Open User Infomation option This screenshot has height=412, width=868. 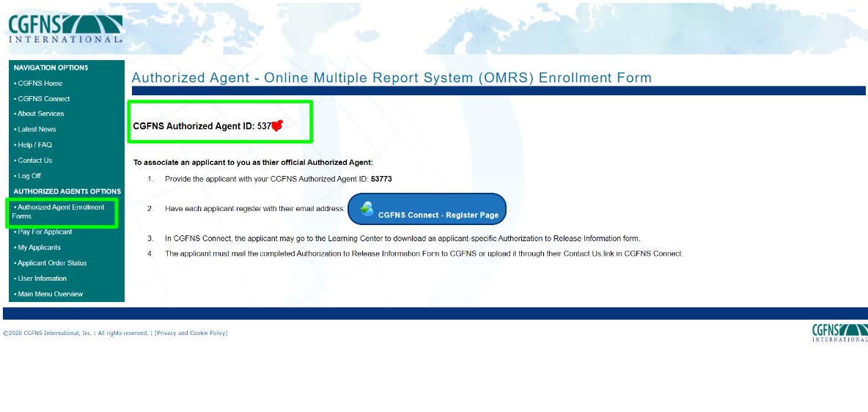42,279
